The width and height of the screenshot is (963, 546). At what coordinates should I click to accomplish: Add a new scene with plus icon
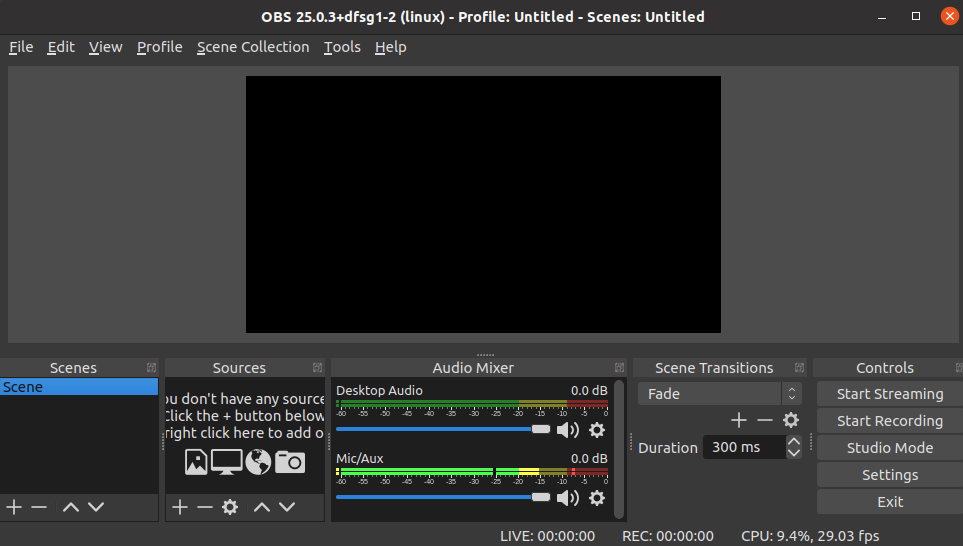14,507
